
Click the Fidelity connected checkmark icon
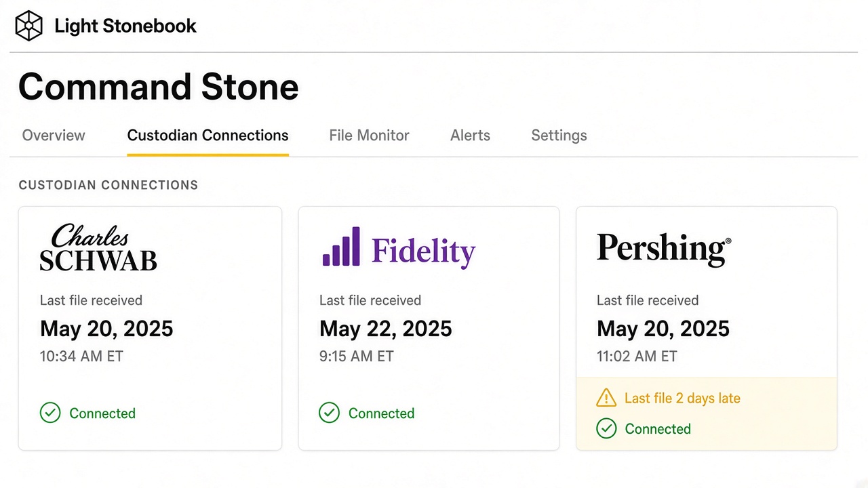pyautogui.click(x=329, y=413)
